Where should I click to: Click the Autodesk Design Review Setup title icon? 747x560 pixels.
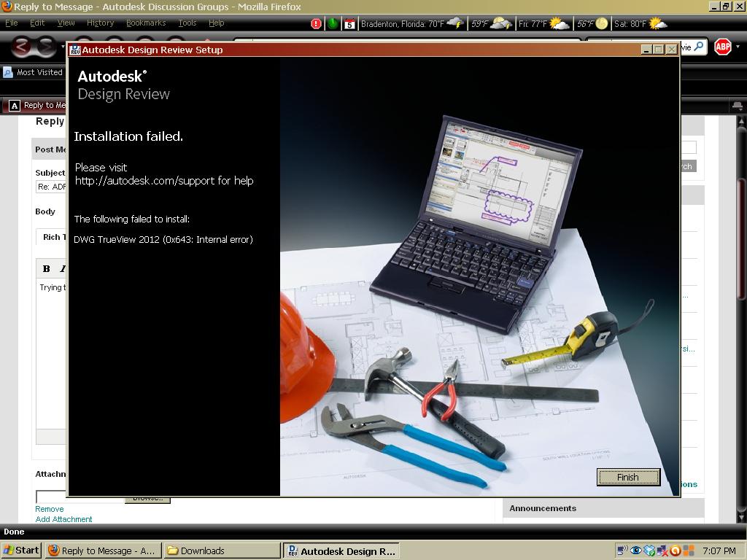coord(75,50)
